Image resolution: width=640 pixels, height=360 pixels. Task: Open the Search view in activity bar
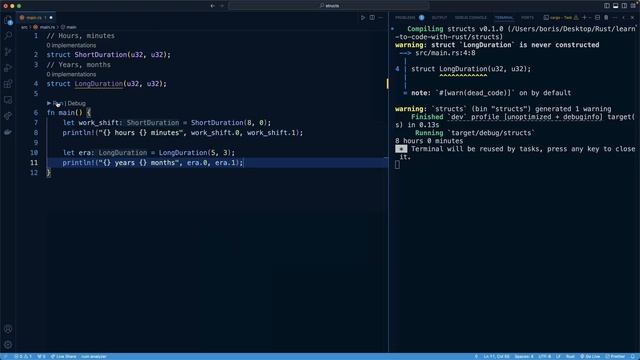point(8,36)
